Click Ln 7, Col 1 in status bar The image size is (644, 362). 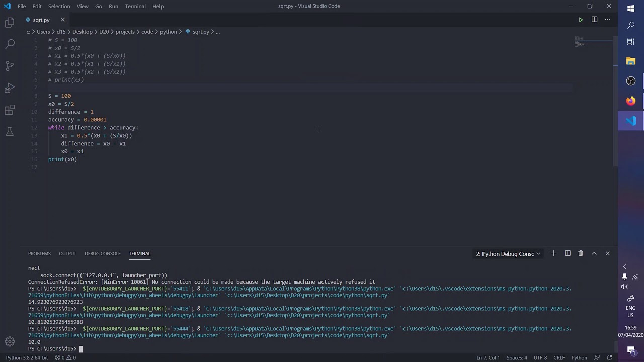pos(488,358)
